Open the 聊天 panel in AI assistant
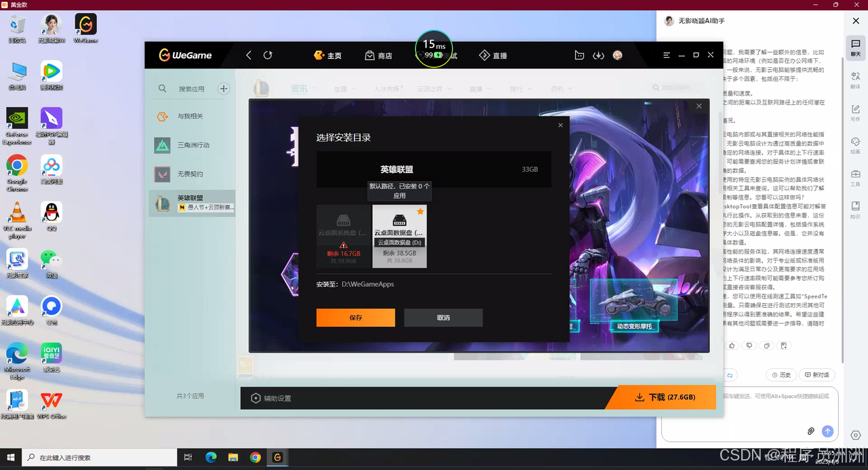Image resolution: width=868 pixels, height=470 pixels. 855,47
